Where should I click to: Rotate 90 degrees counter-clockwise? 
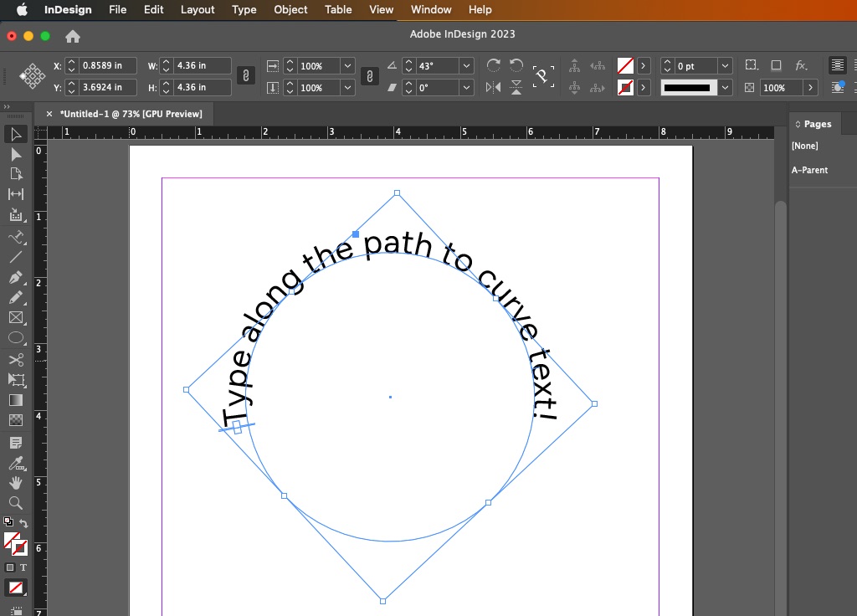516,65
